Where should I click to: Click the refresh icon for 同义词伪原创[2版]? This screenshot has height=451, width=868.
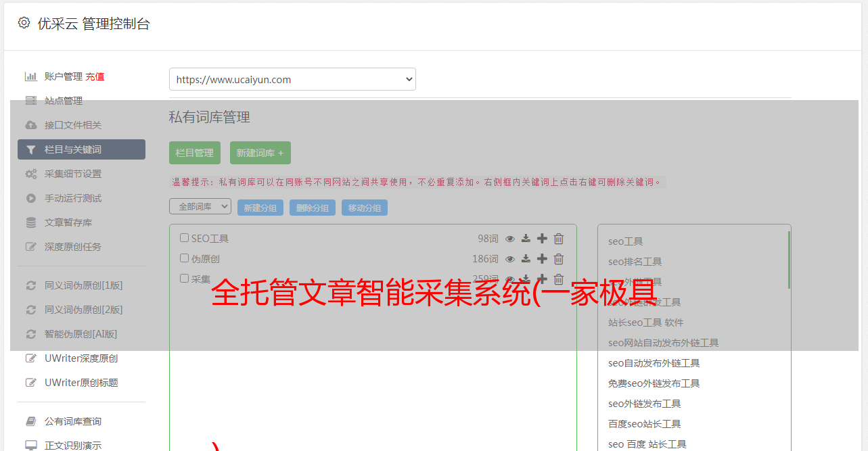[30, 310]
